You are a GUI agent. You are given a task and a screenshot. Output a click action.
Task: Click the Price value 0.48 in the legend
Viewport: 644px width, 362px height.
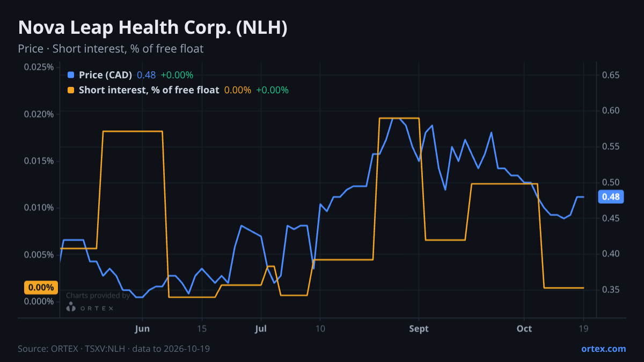click(146, 75)
